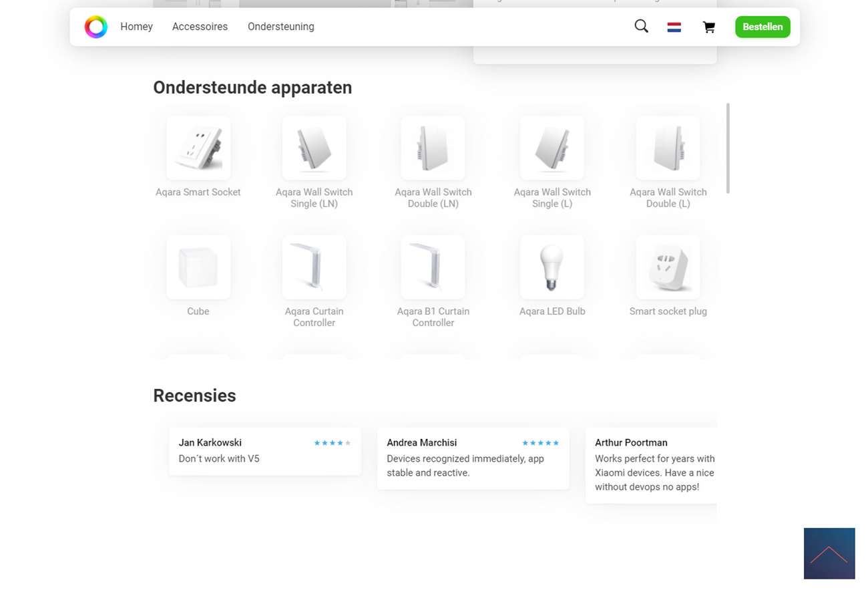Click the Aqara Smart Socket device icon

[198, 148]
